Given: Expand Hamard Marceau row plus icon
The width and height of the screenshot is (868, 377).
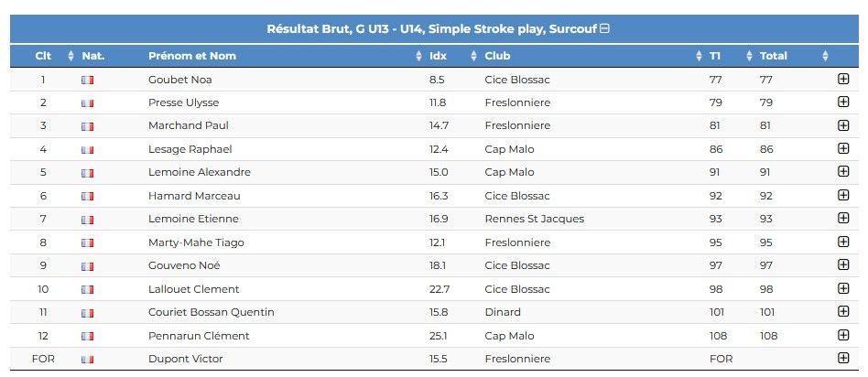Looking at the screenshot, I should pos(843,195).
